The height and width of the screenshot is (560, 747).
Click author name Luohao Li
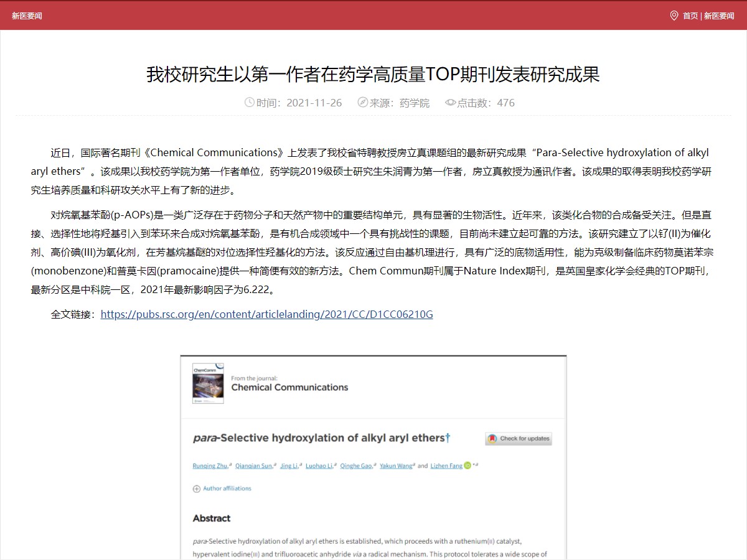(319, 465)
